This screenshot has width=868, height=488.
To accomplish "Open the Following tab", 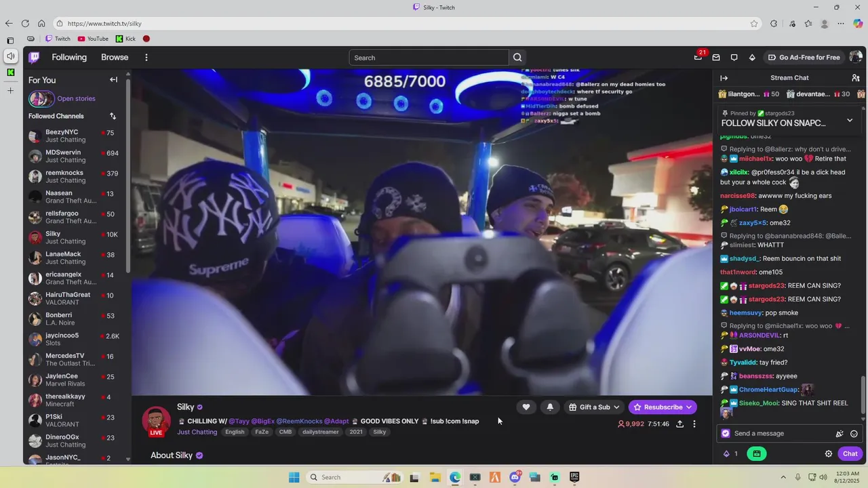I will tap(69, 58).
